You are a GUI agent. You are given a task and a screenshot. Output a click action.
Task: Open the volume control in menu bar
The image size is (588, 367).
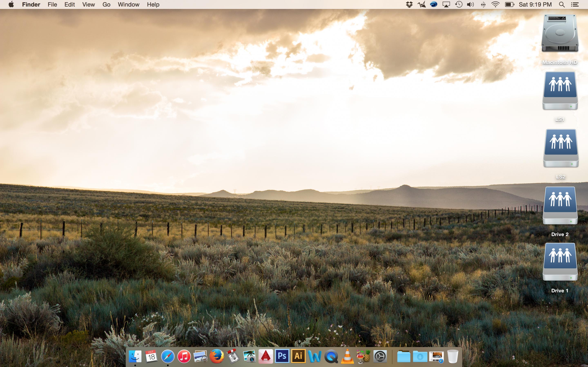(470, 5)
